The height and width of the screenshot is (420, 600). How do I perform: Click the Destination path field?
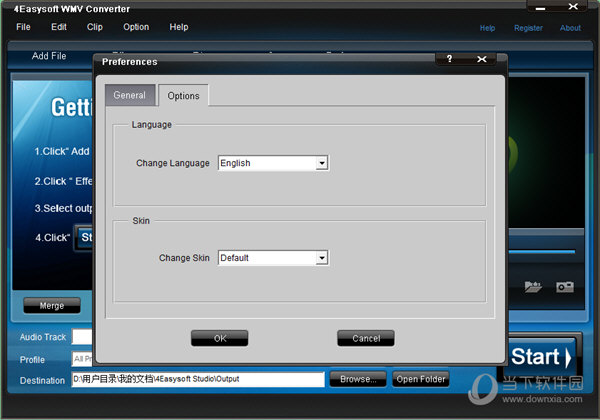click(198, 379)
